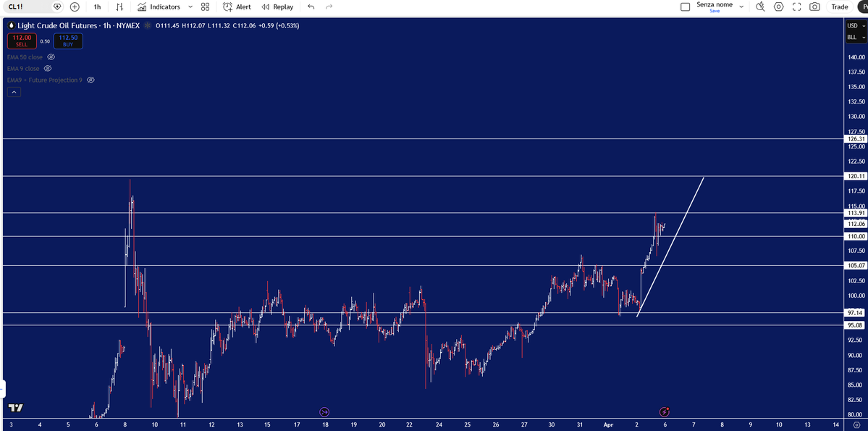
Task: Open the USD currency dropdown
Action: (x=854, y=25)
